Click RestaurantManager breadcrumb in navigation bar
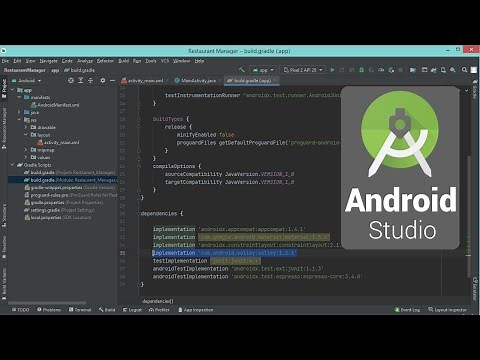 tap(24, 70)
